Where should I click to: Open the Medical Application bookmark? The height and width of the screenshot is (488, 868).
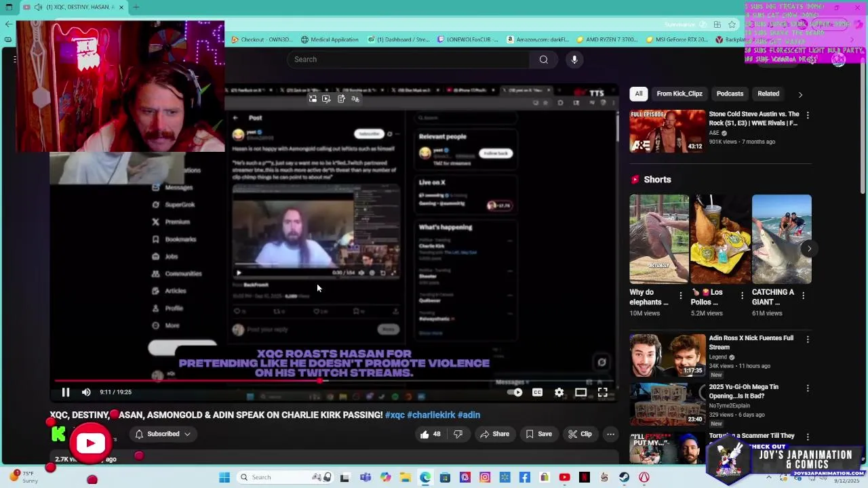[x=330, y=39]
